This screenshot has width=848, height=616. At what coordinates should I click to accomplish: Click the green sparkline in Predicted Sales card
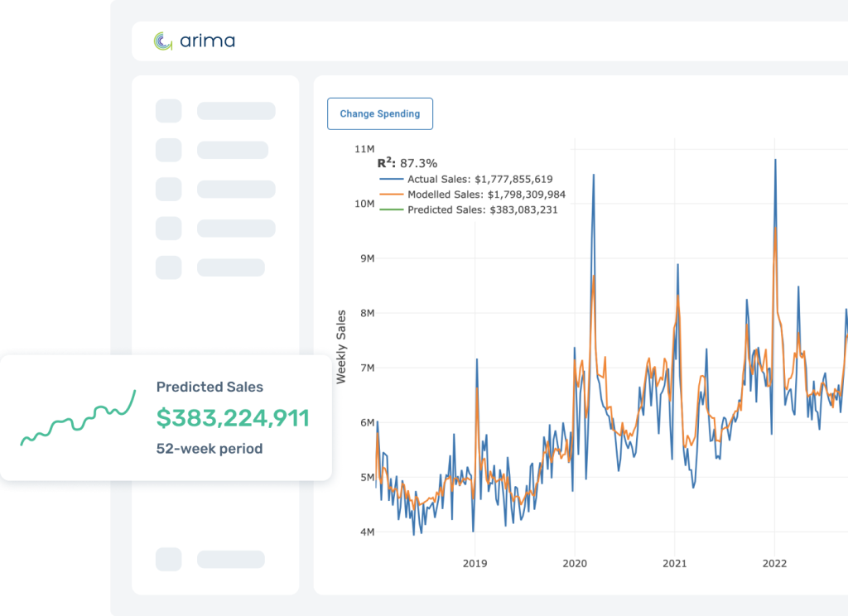pos(78,421)
